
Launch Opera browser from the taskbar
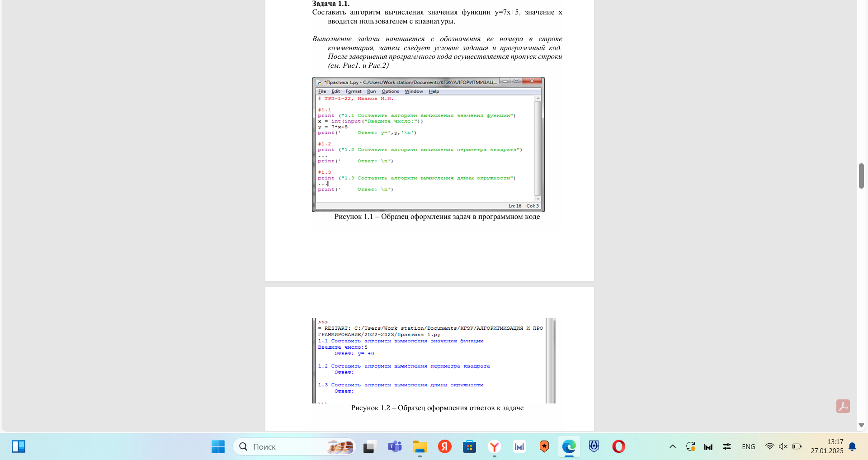point(619,447)
